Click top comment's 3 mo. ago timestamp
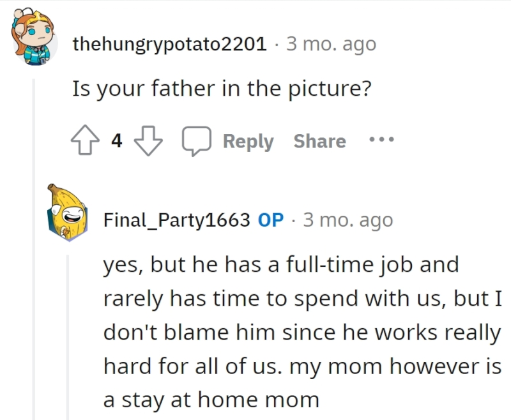511x420 pixels. [x=331, y=44]
